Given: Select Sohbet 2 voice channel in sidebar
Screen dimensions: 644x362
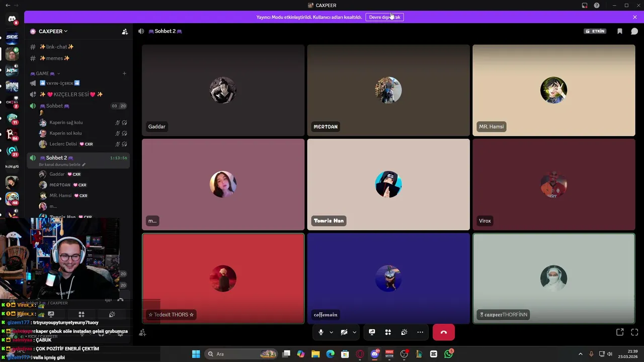Looking at the screenshot, I should coord(79,160).
